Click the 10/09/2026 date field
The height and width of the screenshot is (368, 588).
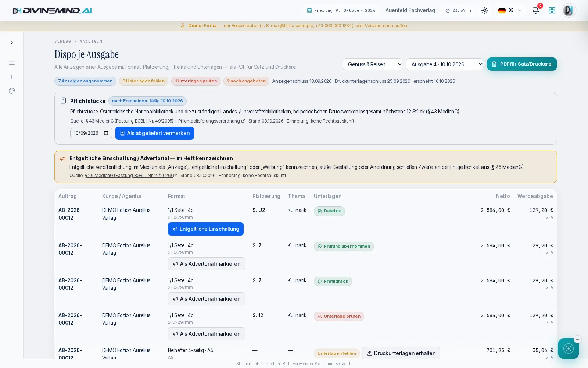91,133
